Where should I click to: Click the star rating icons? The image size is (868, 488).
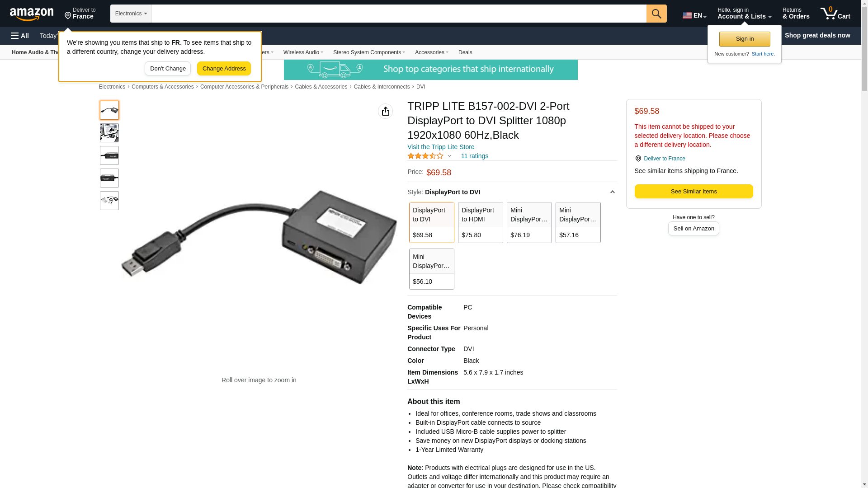coord(425,156)
